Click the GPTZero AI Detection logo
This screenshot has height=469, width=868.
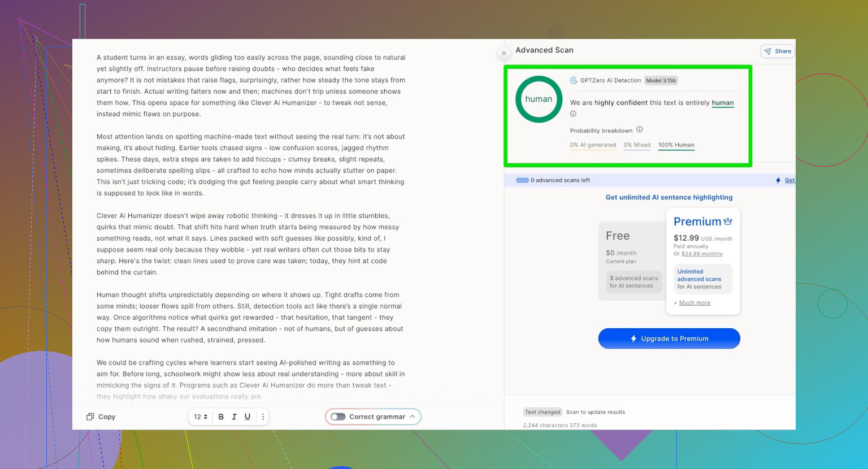pos(574,80)
